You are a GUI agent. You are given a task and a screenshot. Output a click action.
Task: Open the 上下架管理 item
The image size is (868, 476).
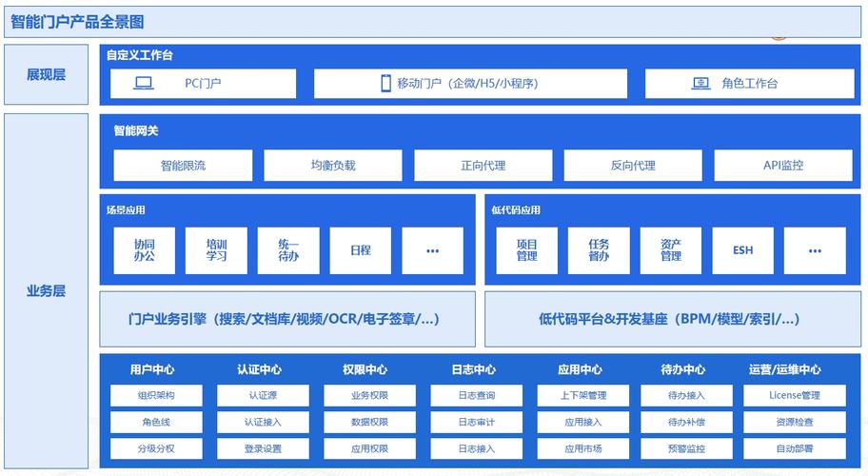pyautogui.click(x=582, y=395)
